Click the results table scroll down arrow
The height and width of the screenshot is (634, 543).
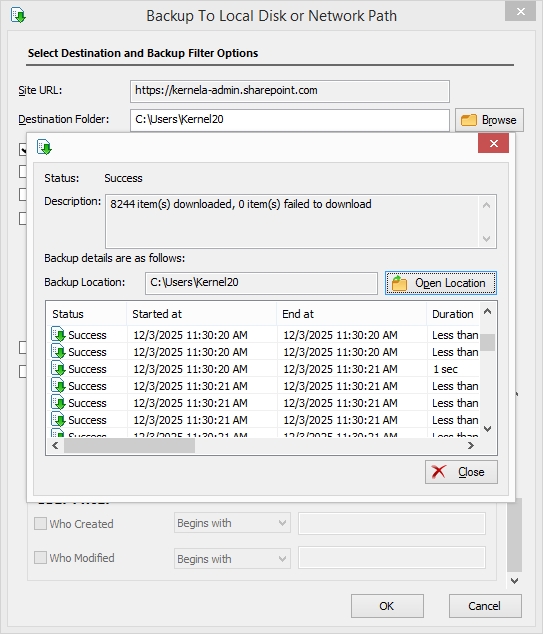point(488,429)
